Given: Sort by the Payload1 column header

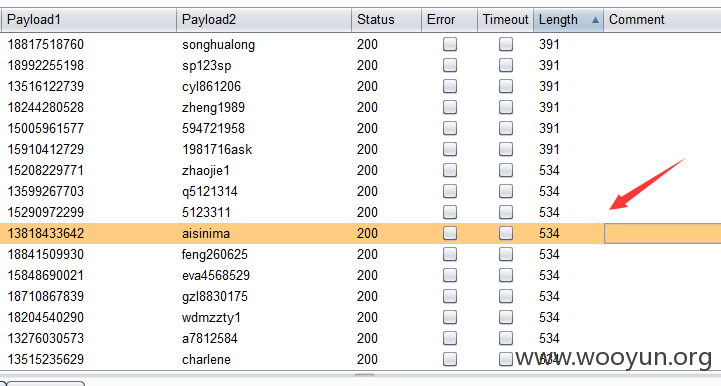Looking at the screenshot, I should 89,20.
